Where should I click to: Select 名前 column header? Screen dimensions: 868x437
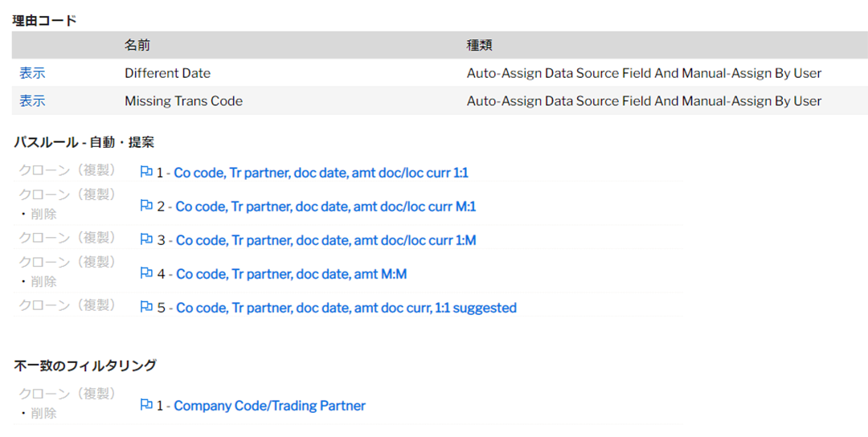137,45
